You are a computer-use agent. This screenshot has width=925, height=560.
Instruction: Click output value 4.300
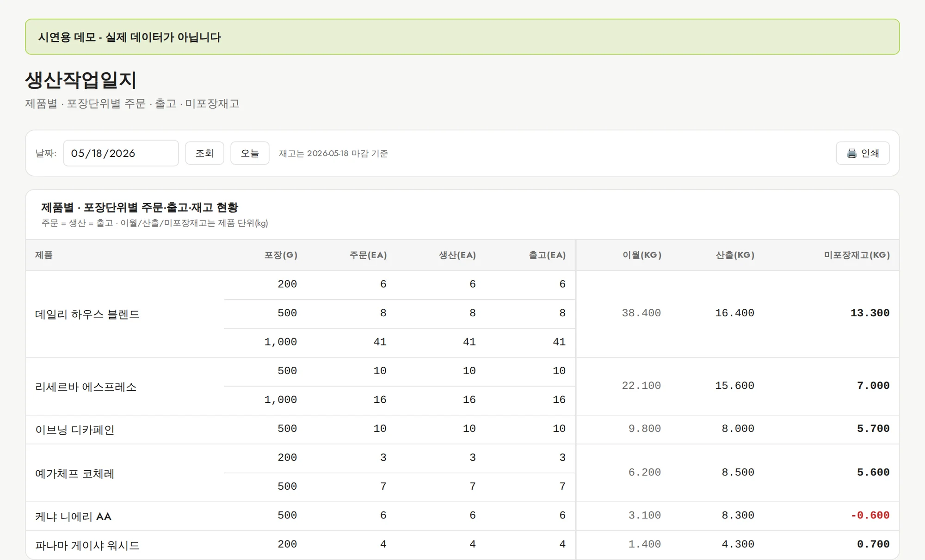[x=738, y=544]
